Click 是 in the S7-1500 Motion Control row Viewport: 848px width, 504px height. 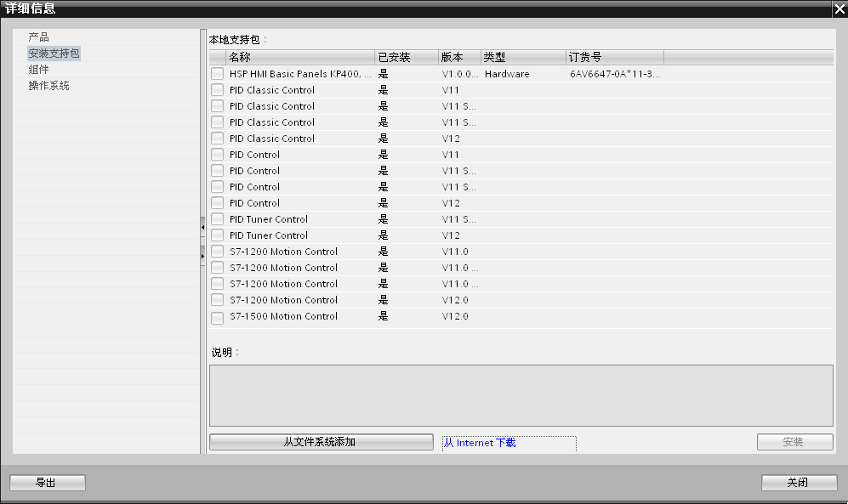tap(383, 316)
